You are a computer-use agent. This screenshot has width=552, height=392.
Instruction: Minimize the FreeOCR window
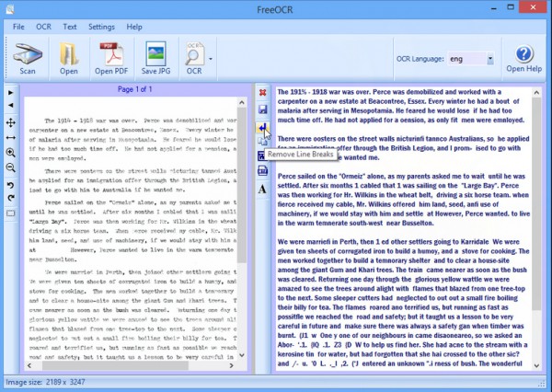click(494, 7)
